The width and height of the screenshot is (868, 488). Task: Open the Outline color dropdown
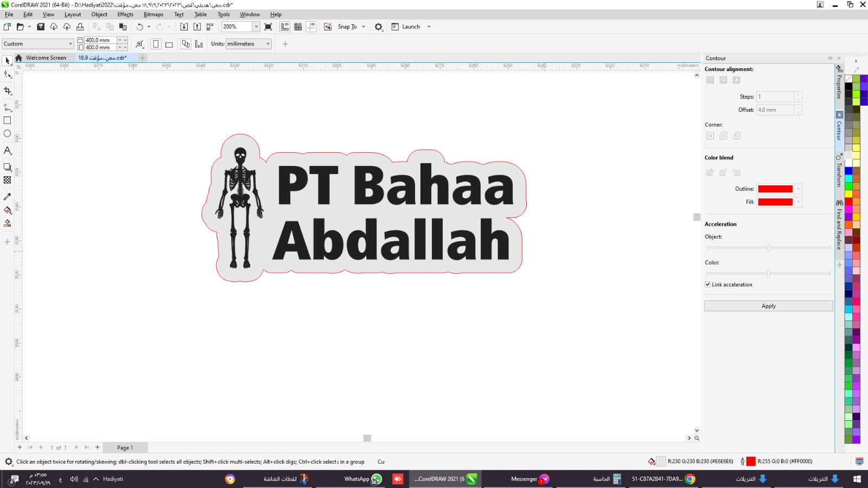tap(798, 189)
